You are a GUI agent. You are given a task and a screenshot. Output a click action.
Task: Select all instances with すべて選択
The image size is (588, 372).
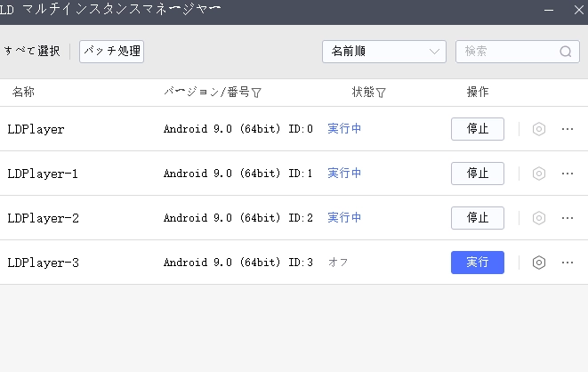click(31, 52)
